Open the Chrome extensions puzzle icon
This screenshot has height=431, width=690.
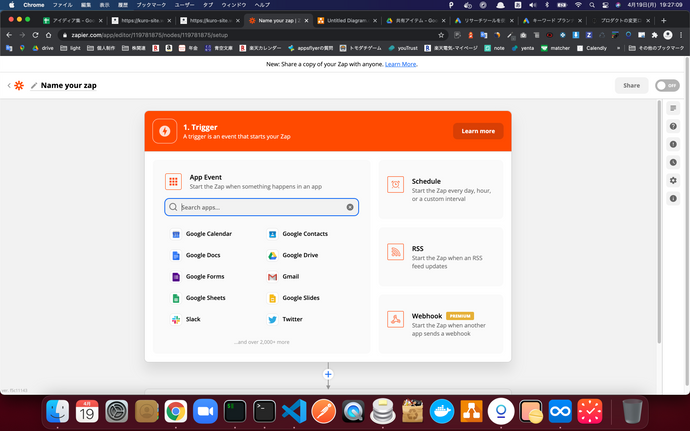654,35
